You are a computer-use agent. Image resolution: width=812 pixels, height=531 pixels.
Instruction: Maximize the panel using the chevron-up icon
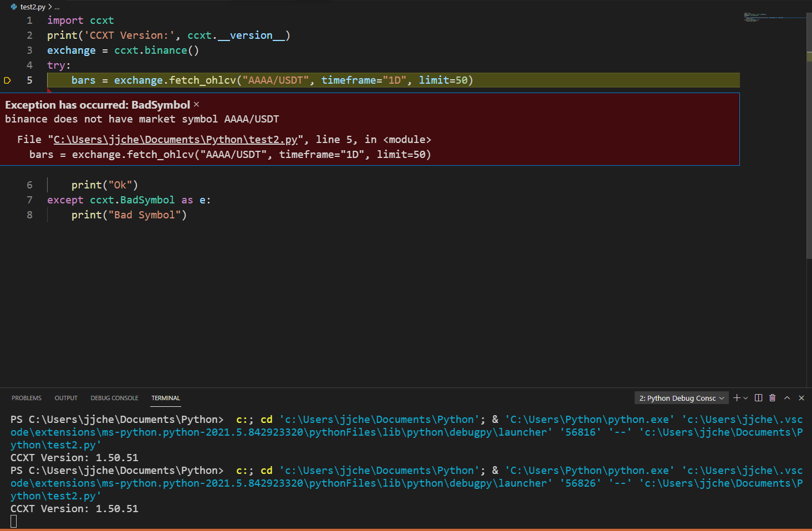pyautogui.click(x=787, y=397)
